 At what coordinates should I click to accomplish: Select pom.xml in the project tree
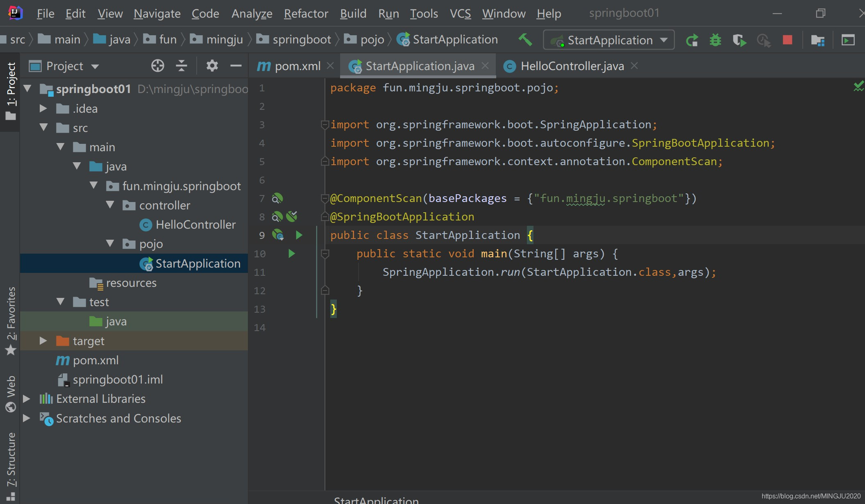tap(87, 360)
